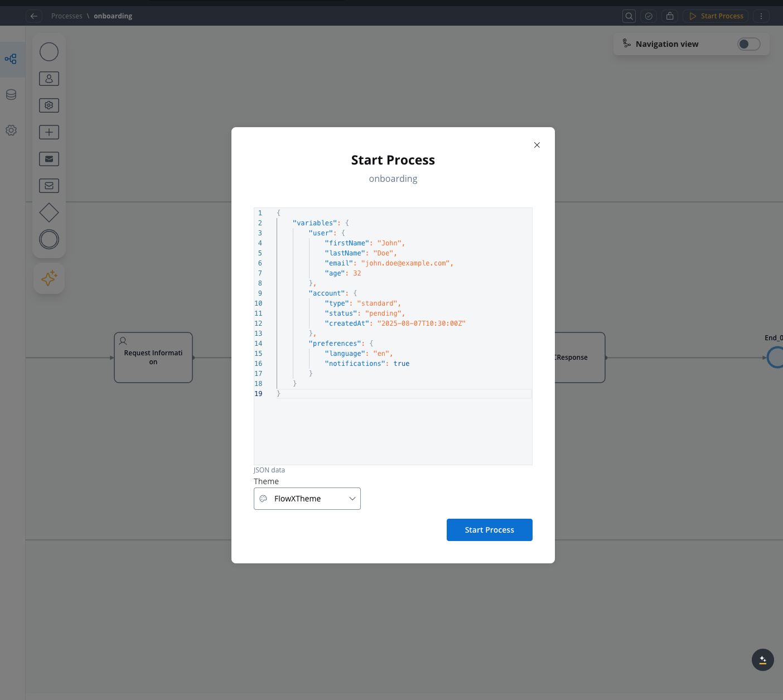Image resolution: width=783 pixels, height=700 pixels.
Task: Click the onboarding breadcrumb label
Action: pyautogui.click(x=113, y=16)
